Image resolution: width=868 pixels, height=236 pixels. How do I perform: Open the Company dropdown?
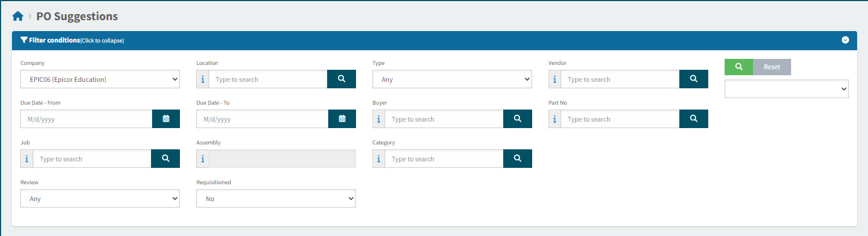[x=100, y=79]
